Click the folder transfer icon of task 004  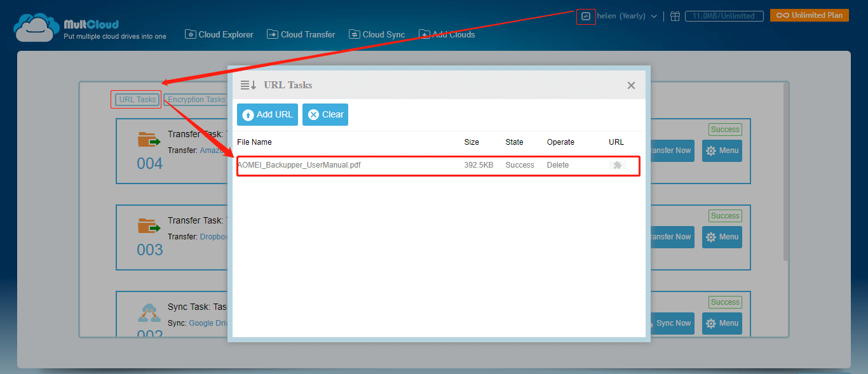(149, 139)
